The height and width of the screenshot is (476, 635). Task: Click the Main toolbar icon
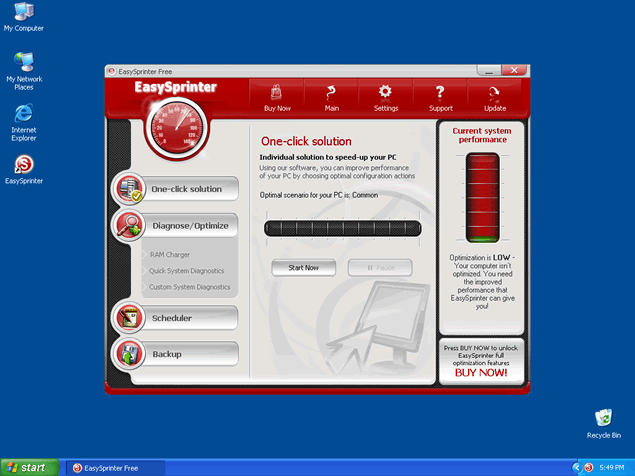click(331, 96)
